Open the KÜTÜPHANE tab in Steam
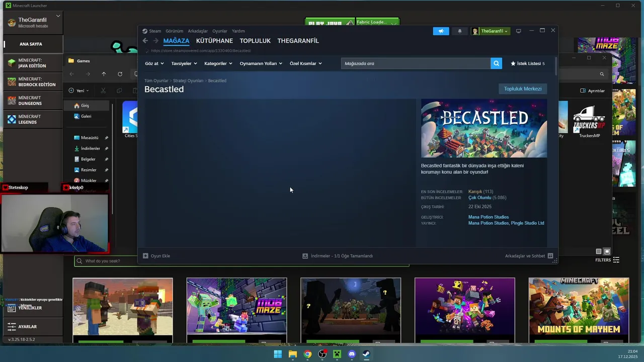 (x=214, y=41)
